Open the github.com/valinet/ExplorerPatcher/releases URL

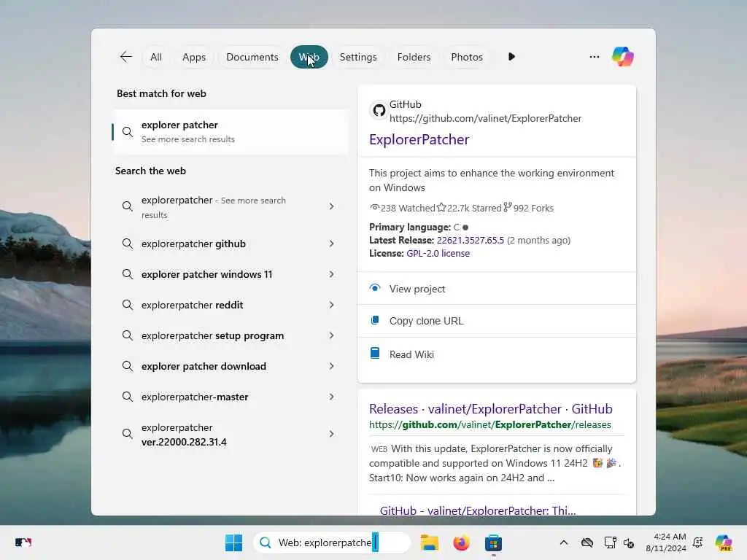click(x=489, y=424)
